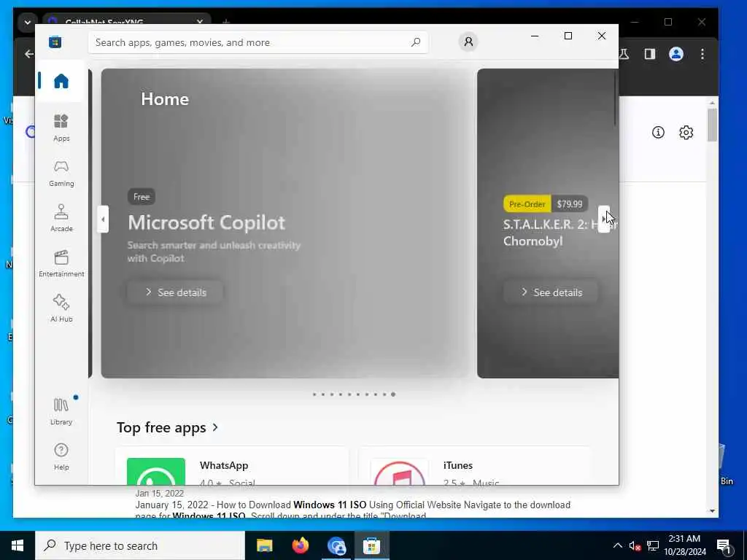Viewport: 747px width, 560px height.
Task: Open the iTunes app card
Action: click(475, 467)
